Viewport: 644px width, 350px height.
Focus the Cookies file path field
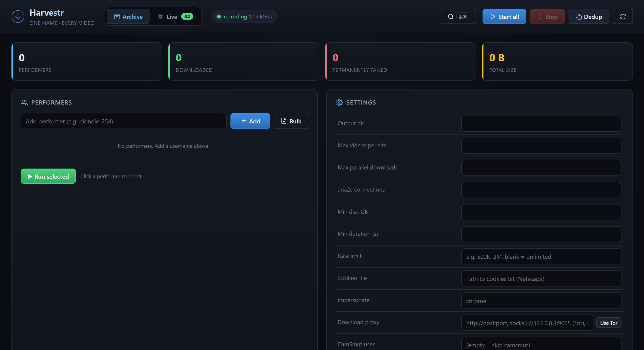point(541,278)
